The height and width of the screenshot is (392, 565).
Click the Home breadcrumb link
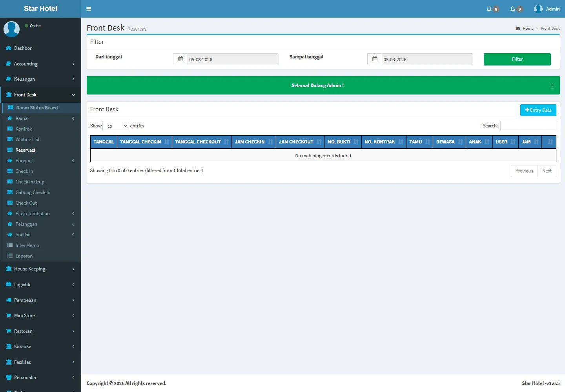coord(528,29)
